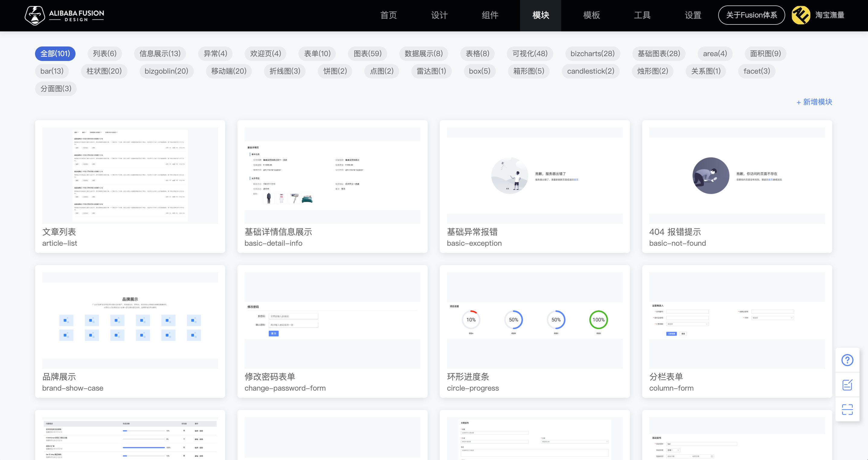
Task: Click the 新增模块 link
Action: 814,102
